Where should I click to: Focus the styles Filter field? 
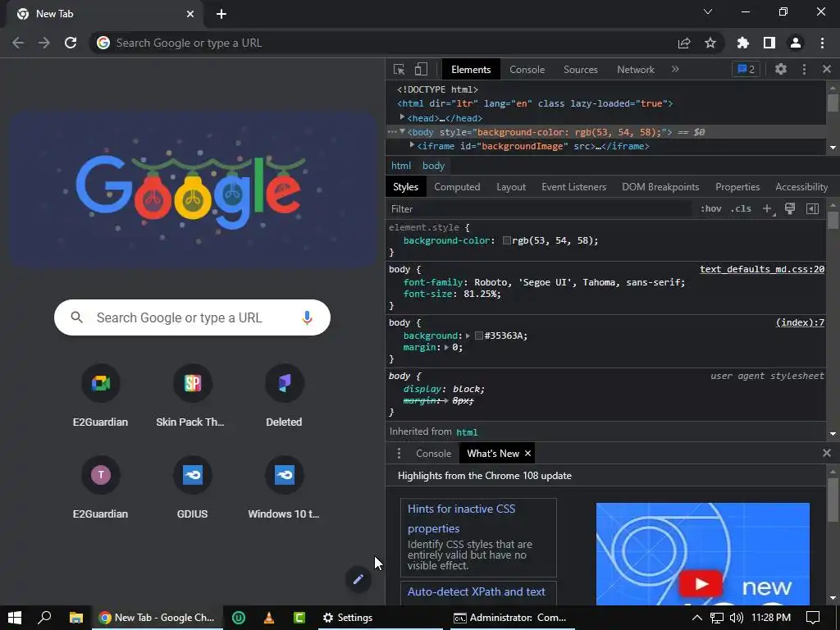tap(540, 209)
